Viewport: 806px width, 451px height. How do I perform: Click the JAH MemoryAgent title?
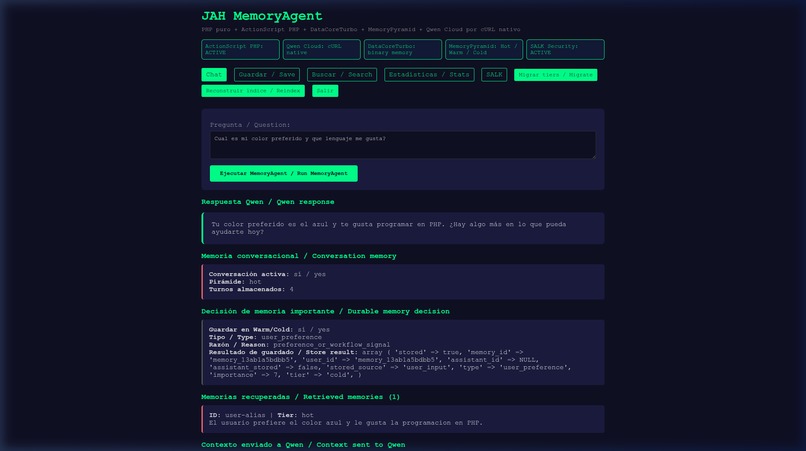(262, 16)
